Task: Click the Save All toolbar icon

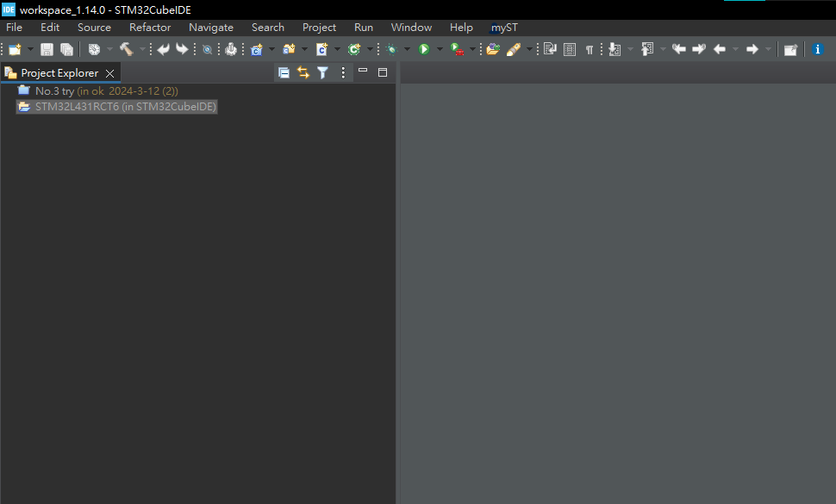Action: pos(66,50)
